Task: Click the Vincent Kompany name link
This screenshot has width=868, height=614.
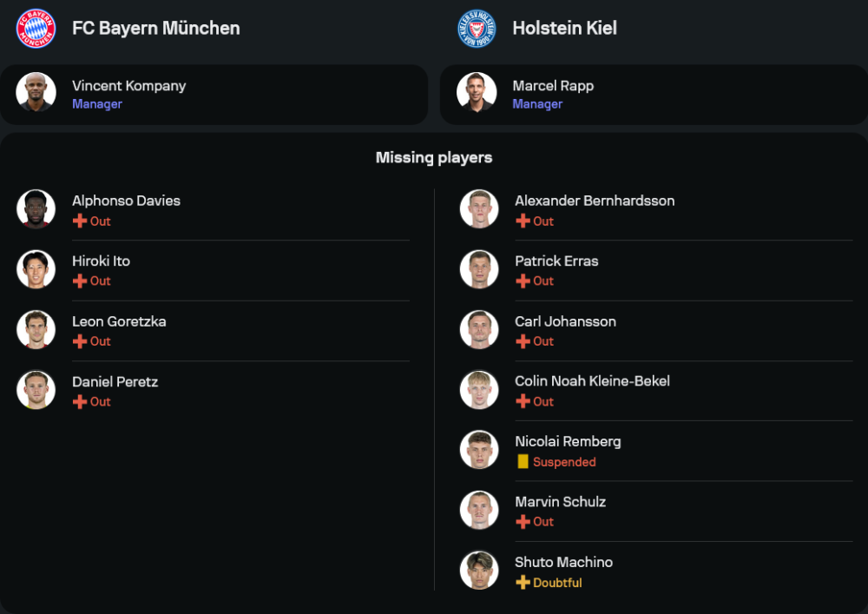Action: (128, 86)
